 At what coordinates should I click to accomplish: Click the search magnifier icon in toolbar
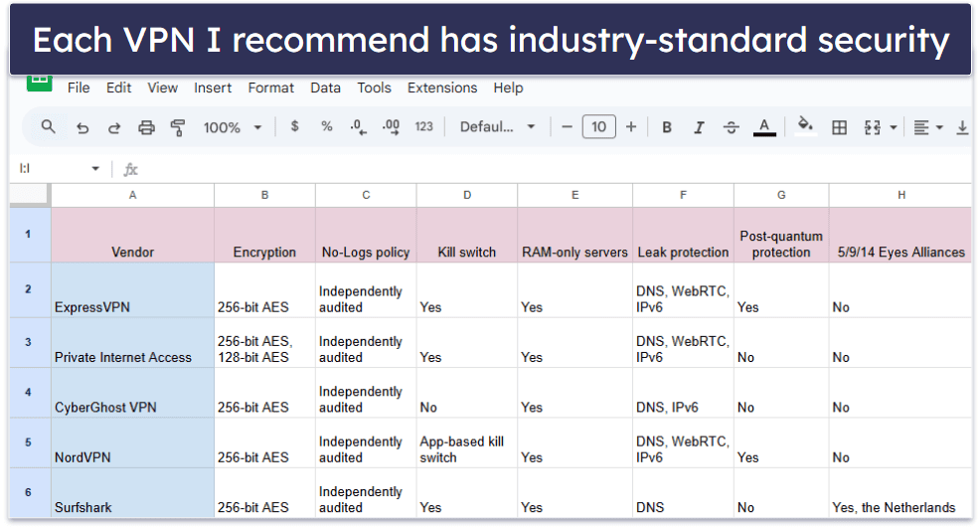click(x=48, y=127)
